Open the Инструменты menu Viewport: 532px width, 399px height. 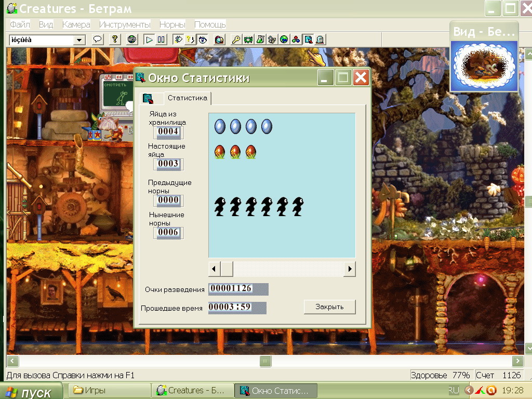tap(125, 24)
